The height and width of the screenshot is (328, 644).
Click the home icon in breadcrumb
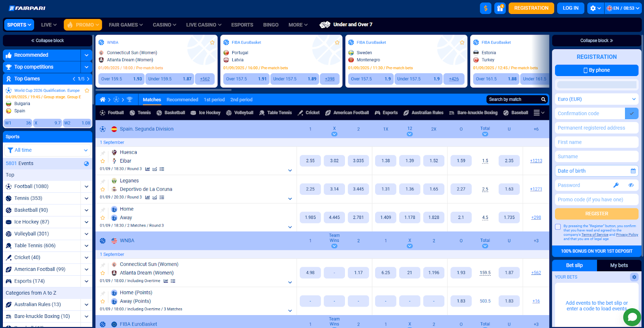(103, 99)
